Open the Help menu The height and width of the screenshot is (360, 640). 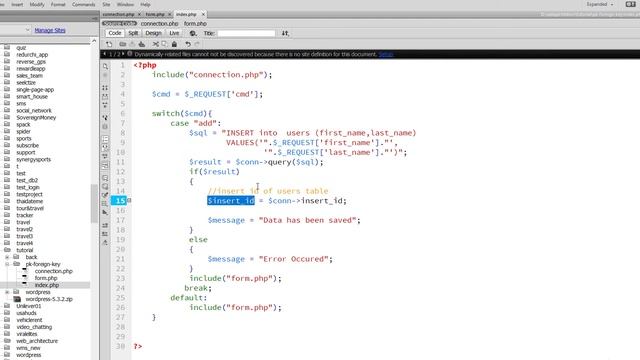pyautogui.click(x=145, y=4)
